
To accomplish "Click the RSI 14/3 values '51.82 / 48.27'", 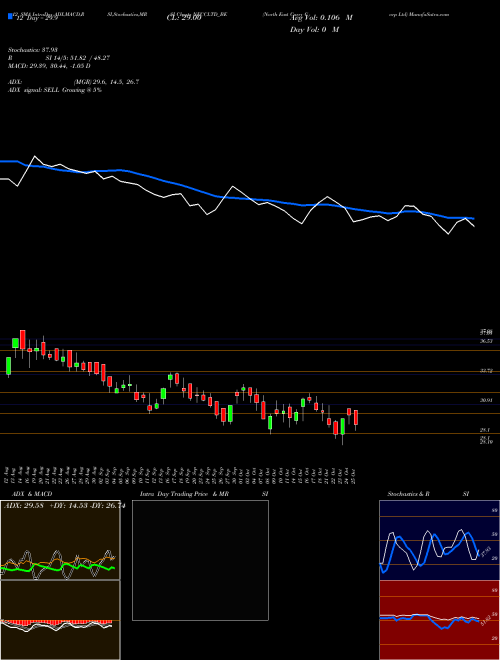I will tap(88, 58).
